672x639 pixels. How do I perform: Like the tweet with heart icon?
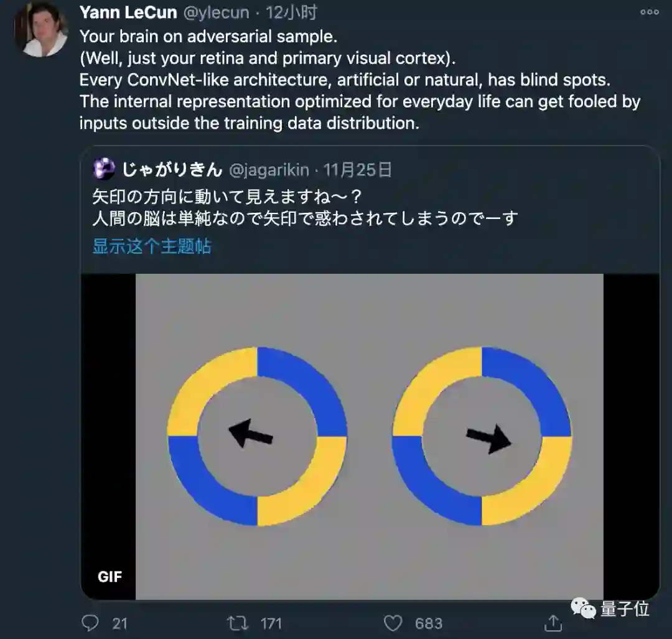393,623
